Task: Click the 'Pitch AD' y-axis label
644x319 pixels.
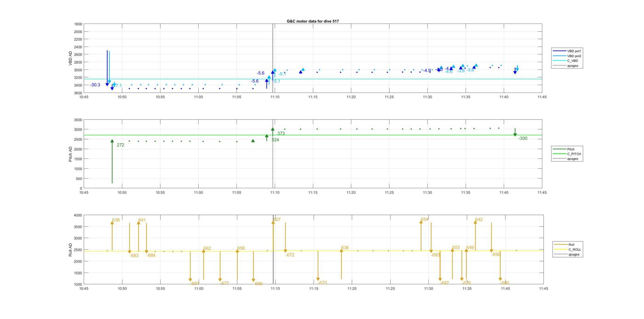Action: 70,154
